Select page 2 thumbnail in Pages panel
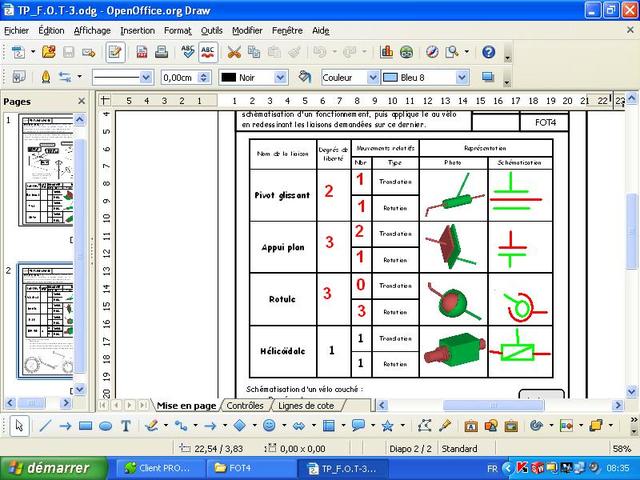 pos(45,321)
